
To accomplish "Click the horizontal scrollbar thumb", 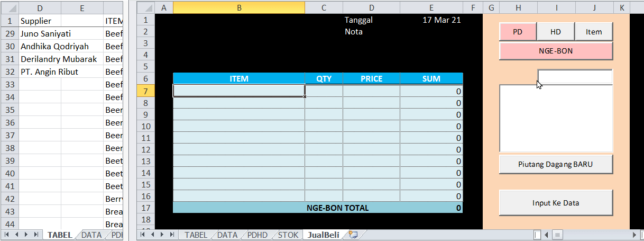I will (558, 234).
